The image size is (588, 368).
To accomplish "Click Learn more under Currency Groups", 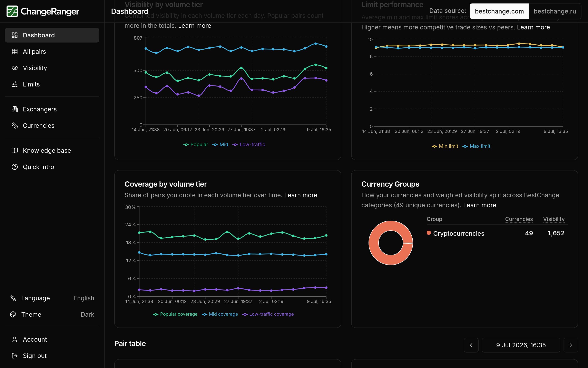I will (x=480, y=205).
